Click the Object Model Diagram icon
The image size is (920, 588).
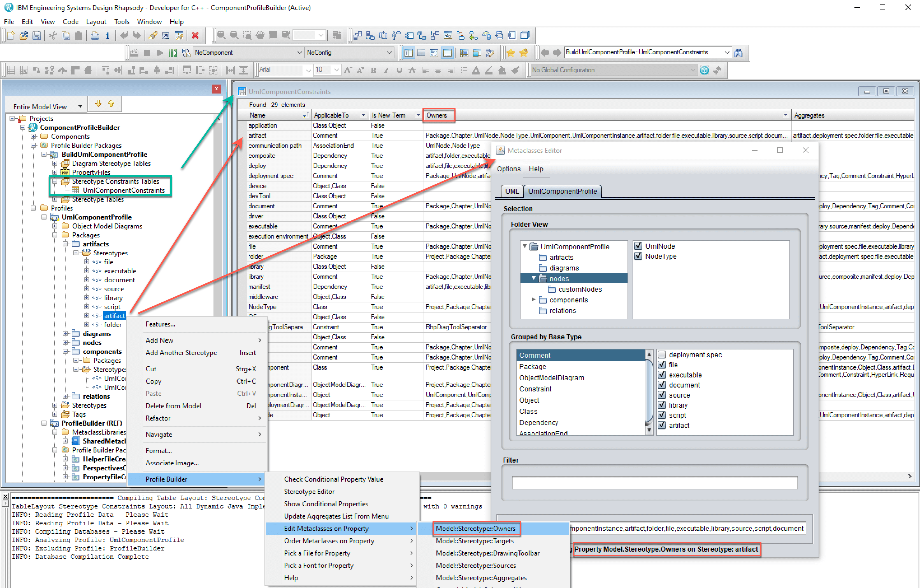point(358,36)
